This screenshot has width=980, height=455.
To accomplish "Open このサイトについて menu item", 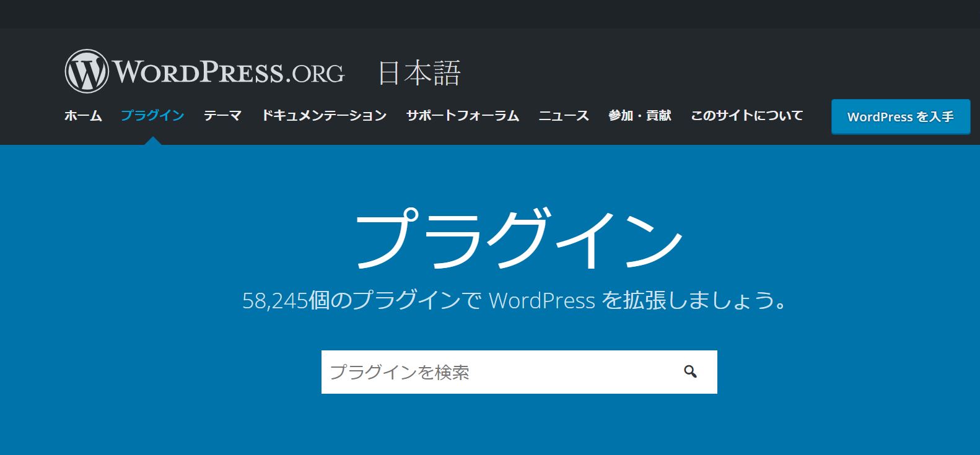I will pyautogui.click(x=746, y=116).
